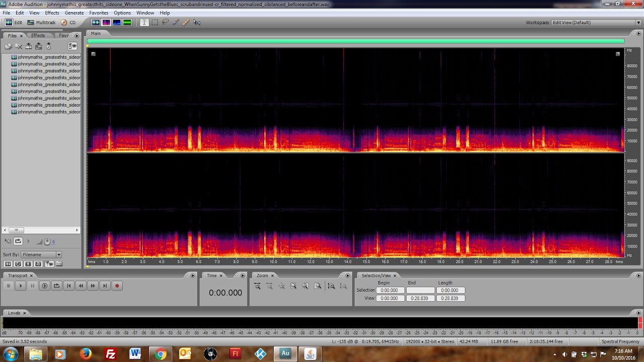
Task: Click Import File icon in Files panel
Action: pos(8,46)
